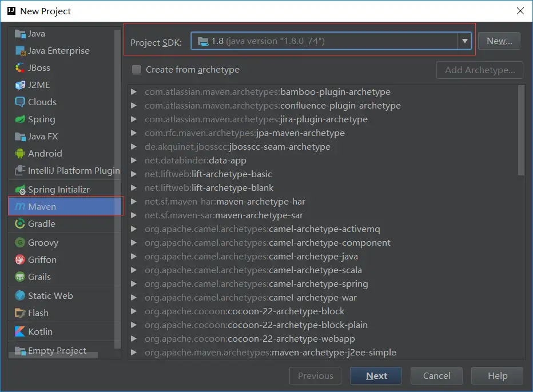
Task: Click the JBoss icon in sidebar
Action: pyautogui.click(x=20, y=68)
